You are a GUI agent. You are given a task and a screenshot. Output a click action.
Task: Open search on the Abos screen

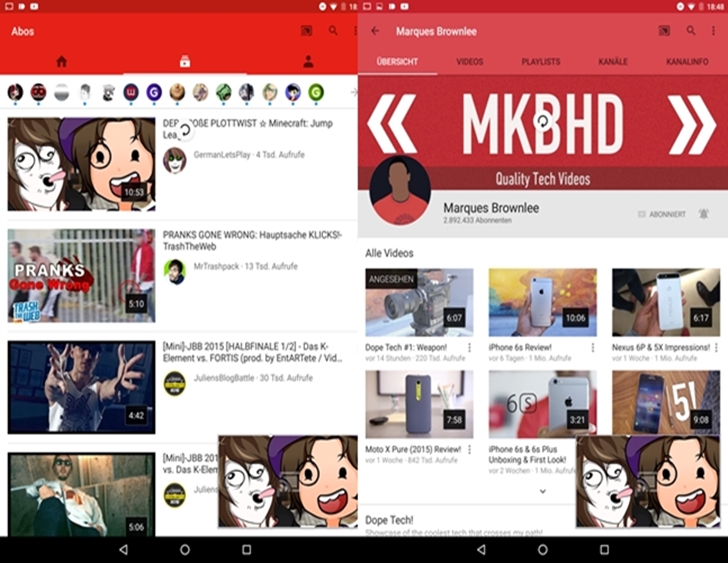[x=333, y=31]
